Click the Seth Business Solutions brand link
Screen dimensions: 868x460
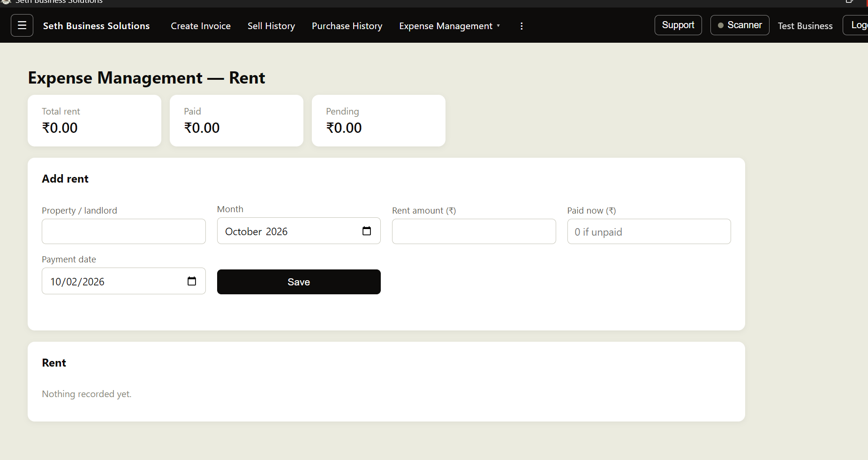tap(96, 26)
